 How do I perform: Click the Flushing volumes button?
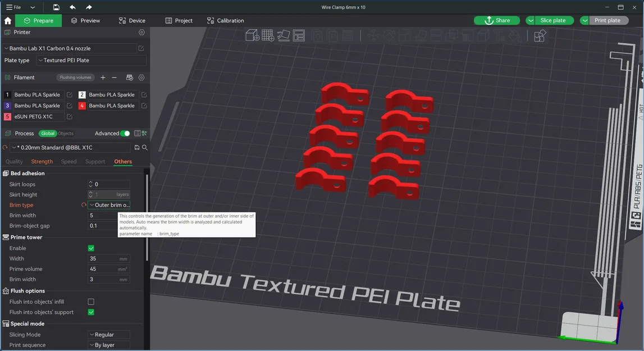[x=76, y=78]
